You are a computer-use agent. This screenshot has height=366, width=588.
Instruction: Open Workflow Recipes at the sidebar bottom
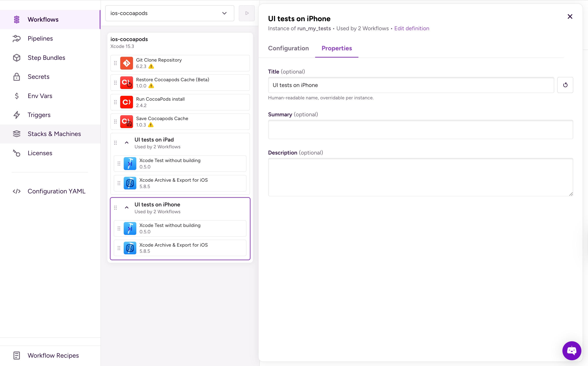click(53, 355)
